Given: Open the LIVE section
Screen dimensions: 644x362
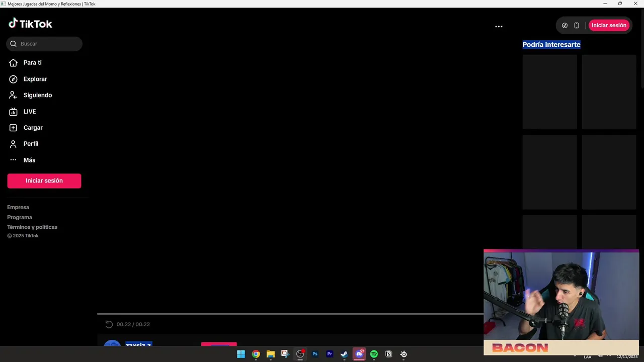Looking at the screenshot, I should pyautogui.click(x=29, y=112).
